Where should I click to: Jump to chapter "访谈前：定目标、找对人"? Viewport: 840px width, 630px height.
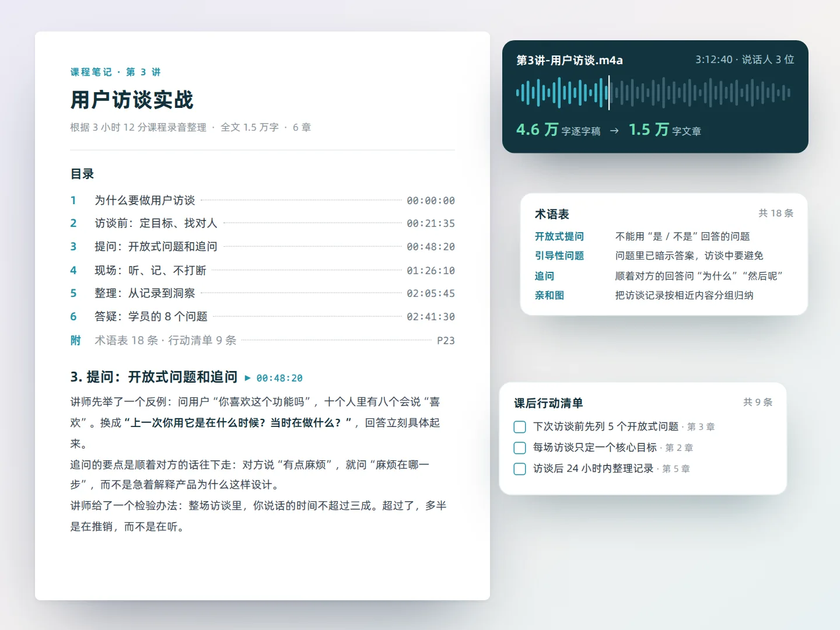(x=262, y=223)
